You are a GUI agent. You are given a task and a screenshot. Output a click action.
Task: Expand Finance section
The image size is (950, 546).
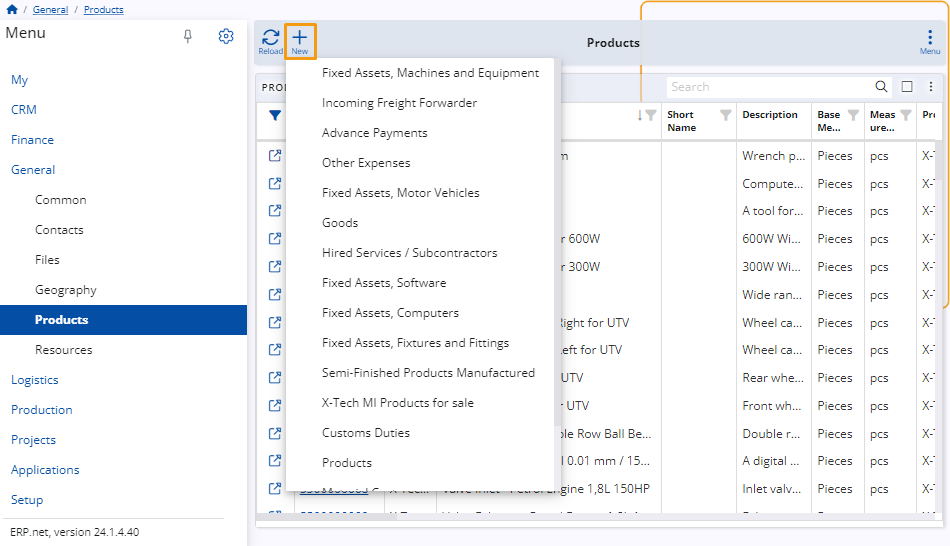click(x=32, y=140)
